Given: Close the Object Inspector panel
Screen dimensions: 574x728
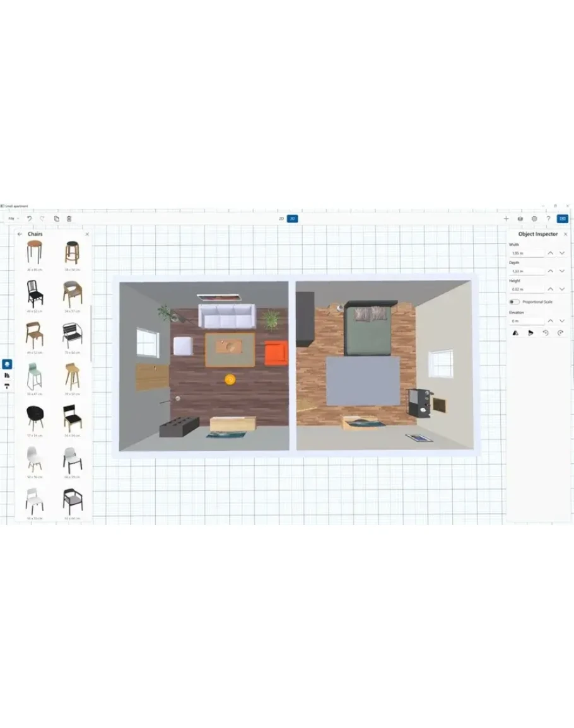Looking at the screenshot, I should [565, 234].
